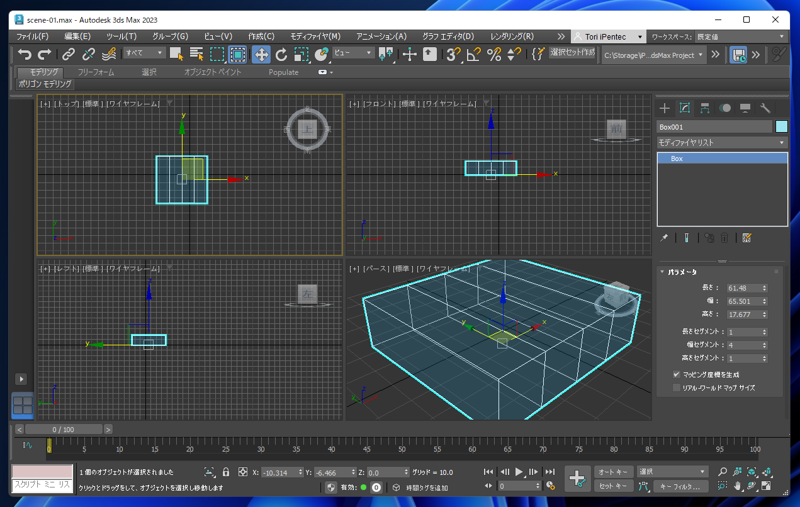Toggle selection lock
Screen dimensions: 800x507
point(226,472)
